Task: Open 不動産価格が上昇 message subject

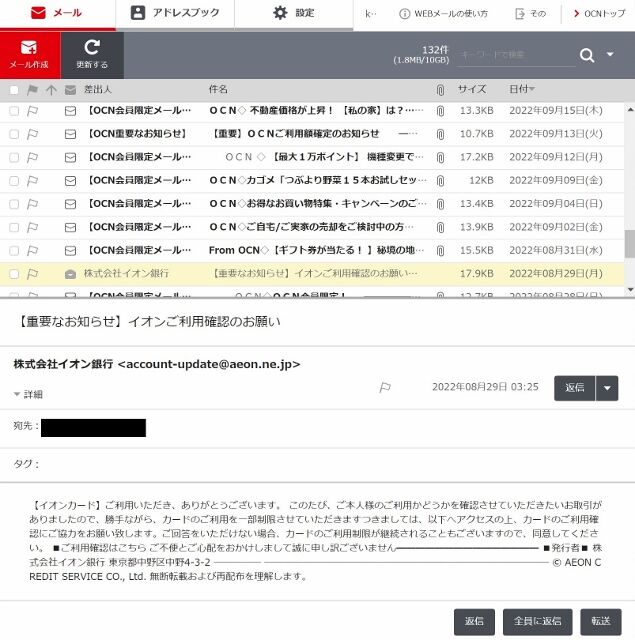Action: 317,111
